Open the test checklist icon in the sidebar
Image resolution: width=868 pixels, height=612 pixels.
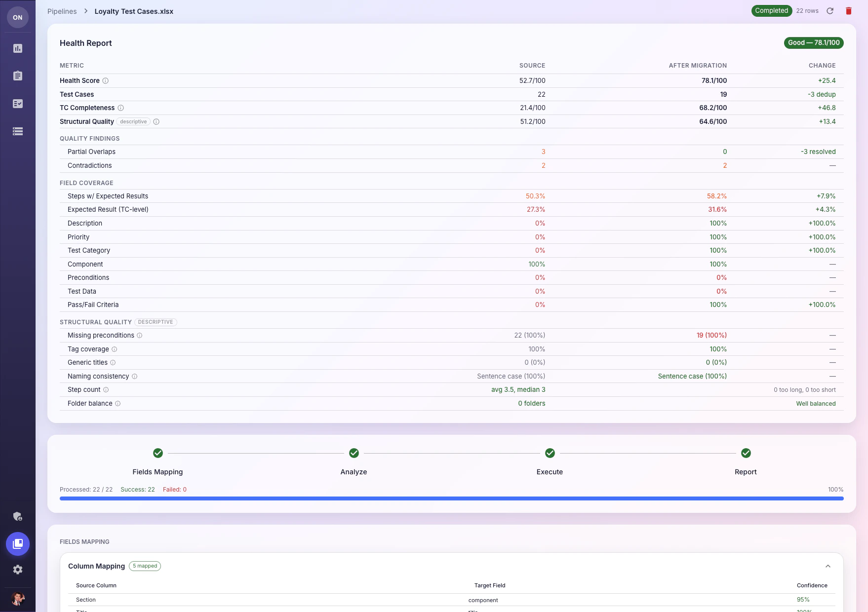18,104
